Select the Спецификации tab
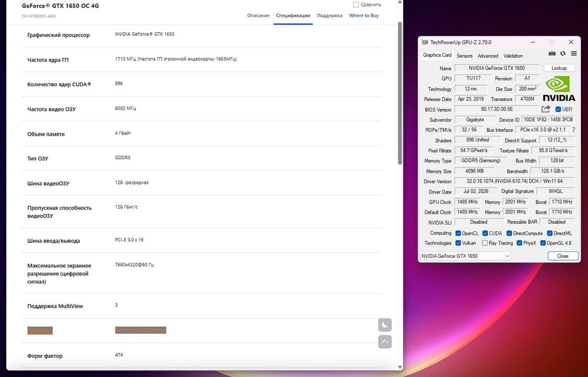588x377 pixels. pos(293,16)
